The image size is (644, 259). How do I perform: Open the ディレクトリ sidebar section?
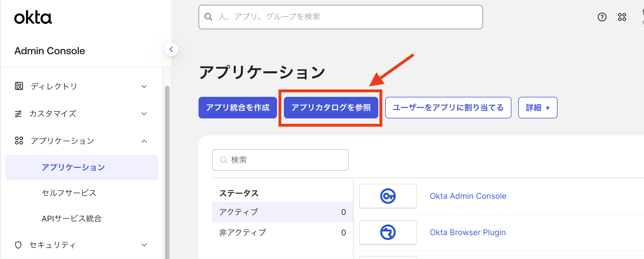click(82, 86)
